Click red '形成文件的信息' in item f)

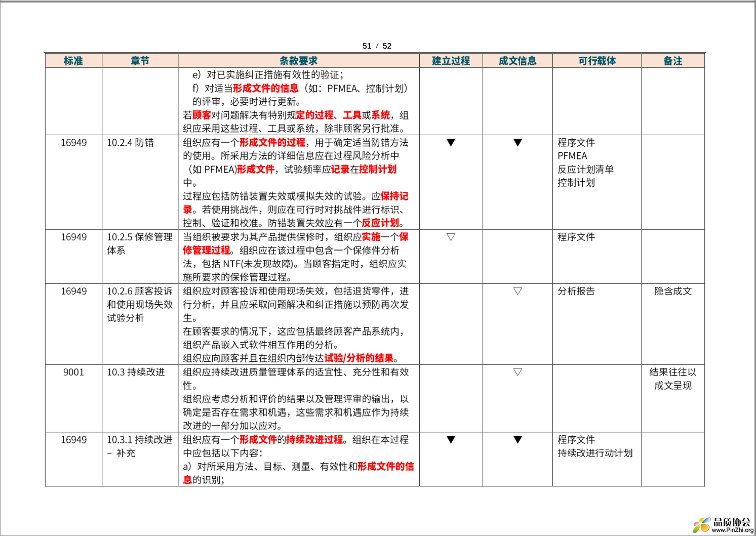266,89
